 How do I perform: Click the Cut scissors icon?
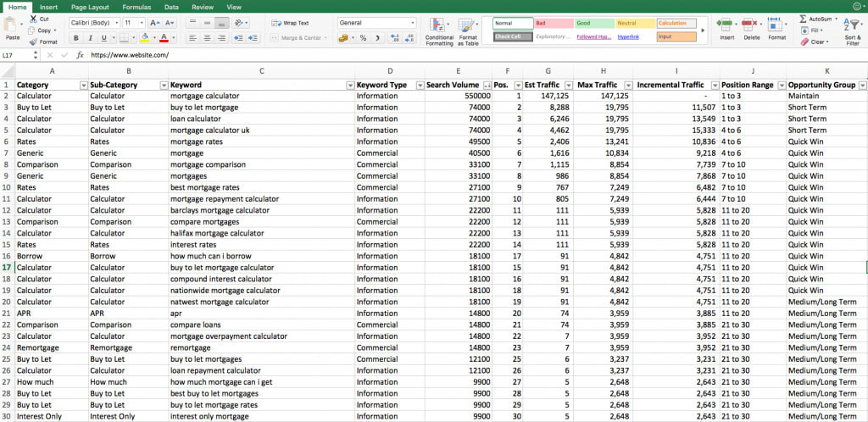click(33, 19)
